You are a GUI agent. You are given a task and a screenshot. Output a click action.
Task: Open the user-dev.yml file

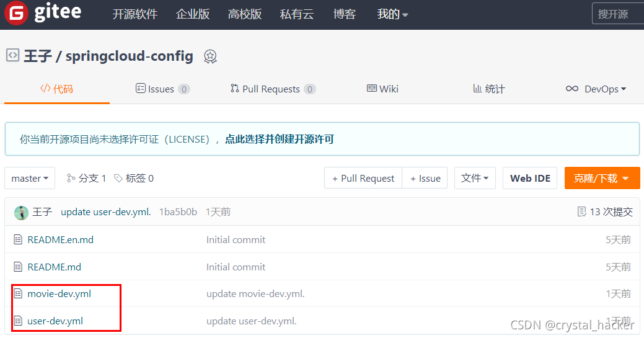pyautogui.click(x=55, y=321)
